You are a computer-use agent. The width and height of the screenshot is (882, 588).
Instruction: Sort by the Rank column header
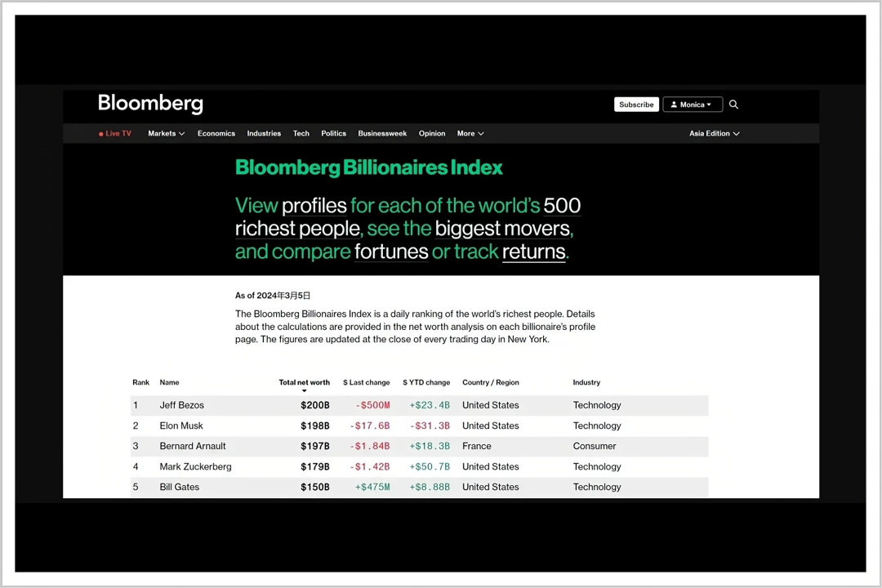click(x=140, y=383)
